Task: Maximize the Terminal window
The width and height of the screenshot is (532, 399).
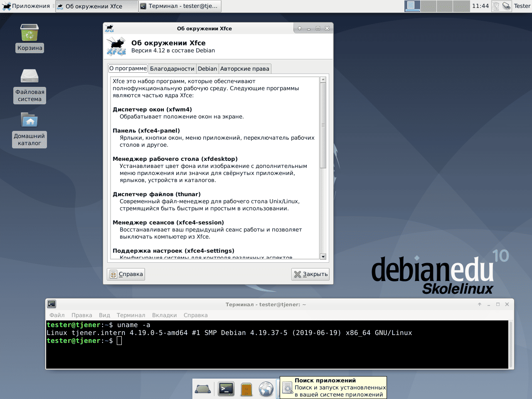Action: pyautogui.click(x=498, y=304)
